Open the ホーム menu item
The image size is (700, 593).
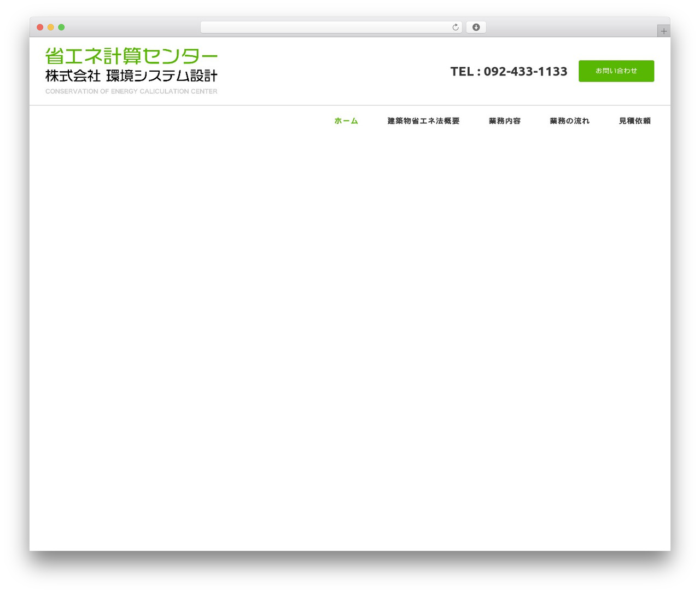[x=346, y=121]
